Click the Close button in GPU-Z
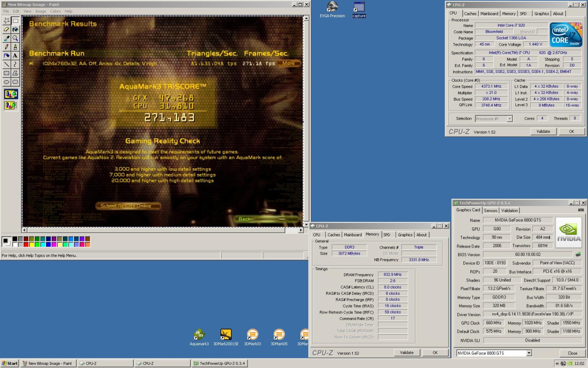Image resolution: width=588 pixels, height=368 pixels. point(573,353)
